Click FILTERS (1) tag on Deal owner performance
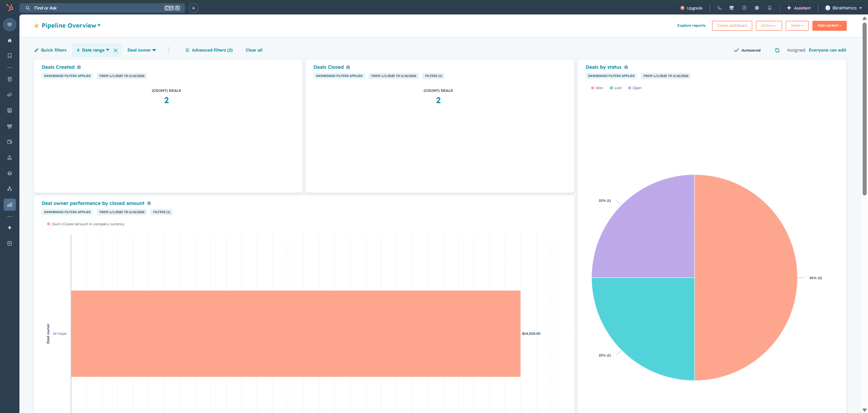Viewport: 868px width, 413px height. point(161,212)
